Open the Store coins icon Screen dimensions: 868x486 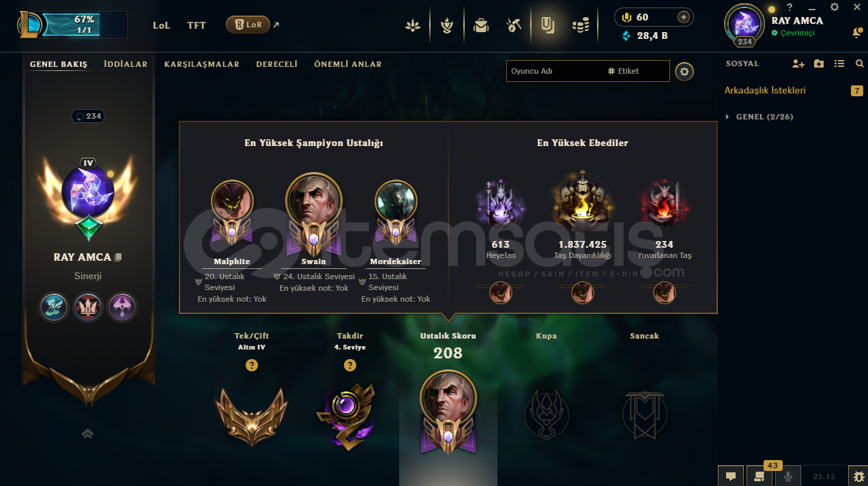coord(581,26)
